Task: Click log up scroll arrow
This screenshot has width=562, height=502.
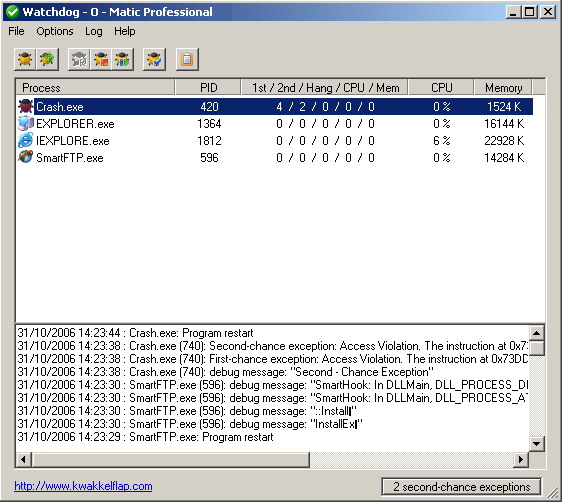Action: (537, 333)
